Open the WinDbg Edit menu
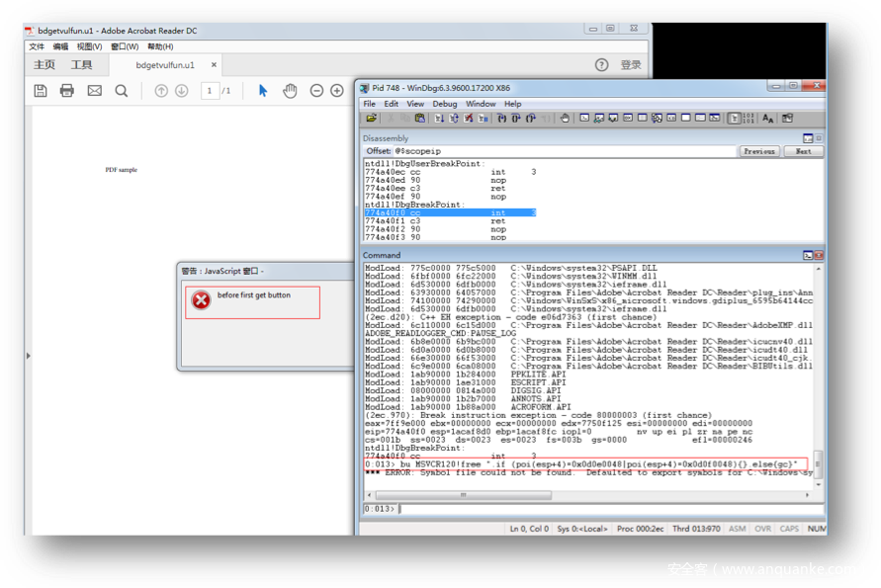This screenshot has height=588, width=881. tap(391, 104)
